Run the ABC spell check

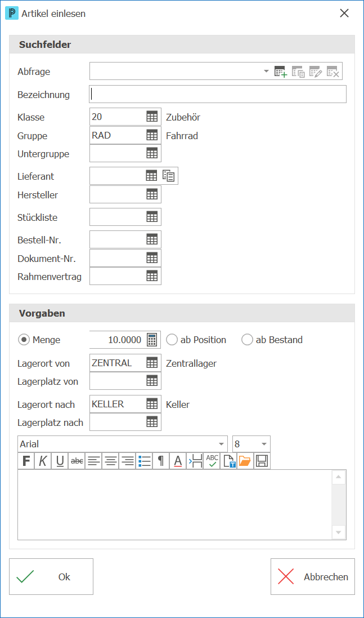pos(212,461)
